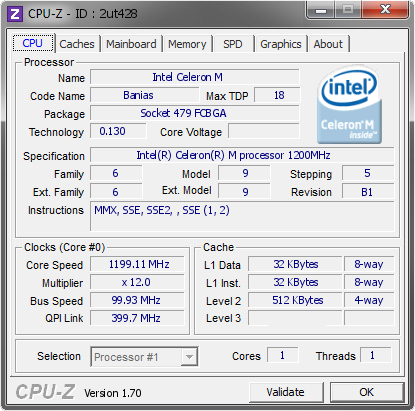Image resolution: width=415 pixels, height=411 pixels.
Task: Click the Name field Intel Celeron M
Action: point(195,77)
